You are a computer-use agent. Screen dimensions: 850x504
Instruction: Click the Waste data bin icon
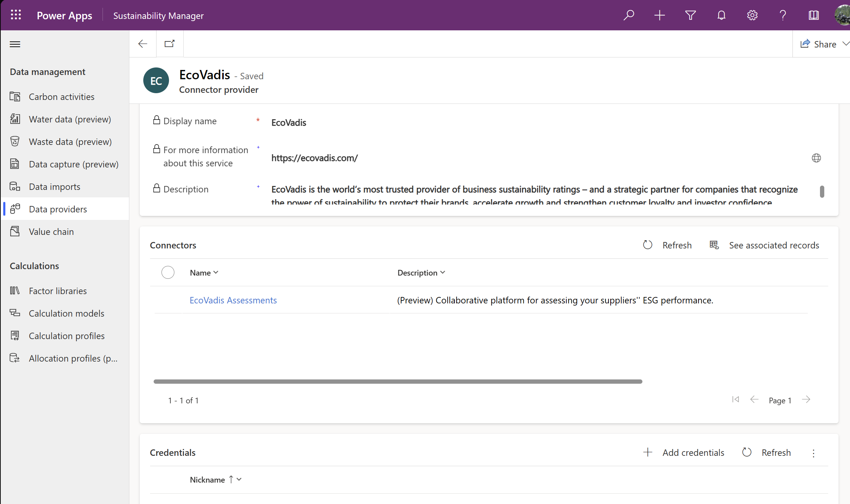pos(15,141)
